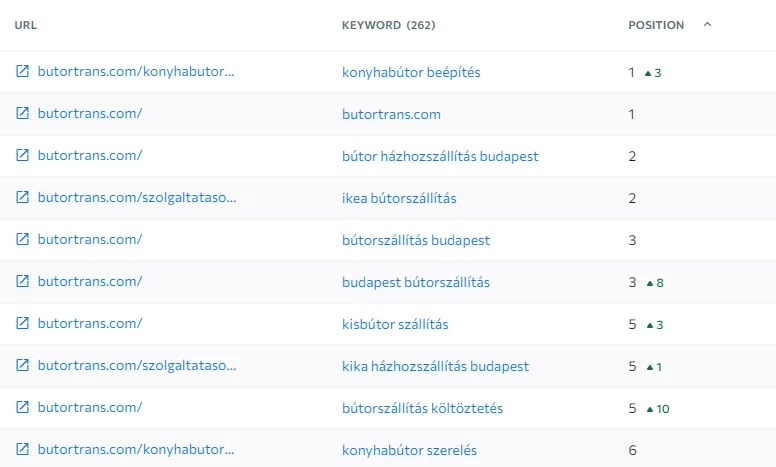Click external link icon beside butortrans.com keyword row
776x467 pixels.
point(23,114)
